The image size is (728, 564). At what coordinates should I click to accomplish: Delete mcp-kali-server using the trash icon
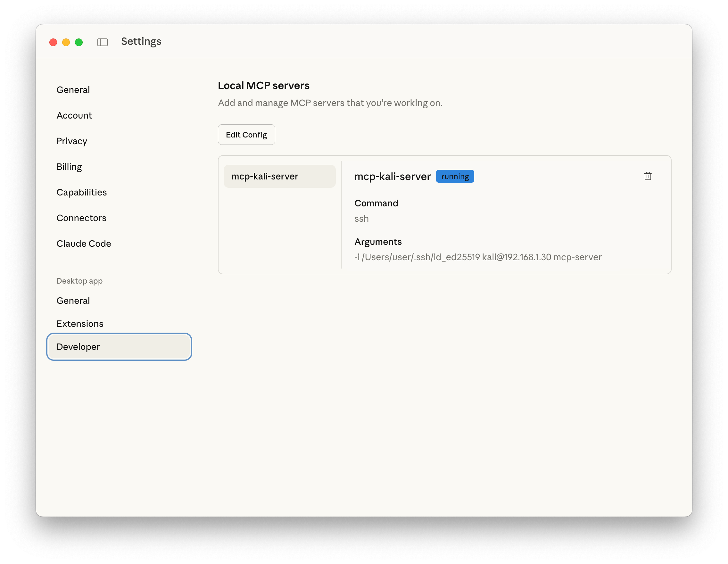tap(648, 176)
